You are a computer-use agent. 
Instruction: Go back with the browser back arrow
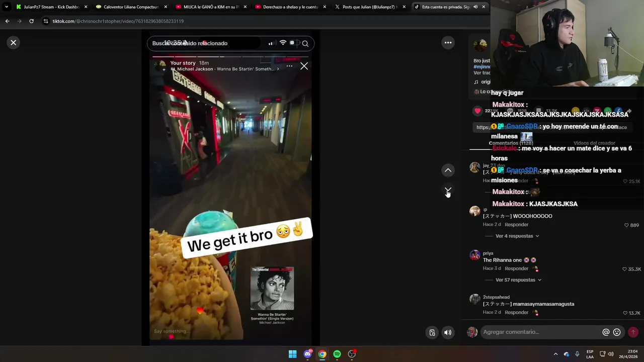click(x=7, y=21)
